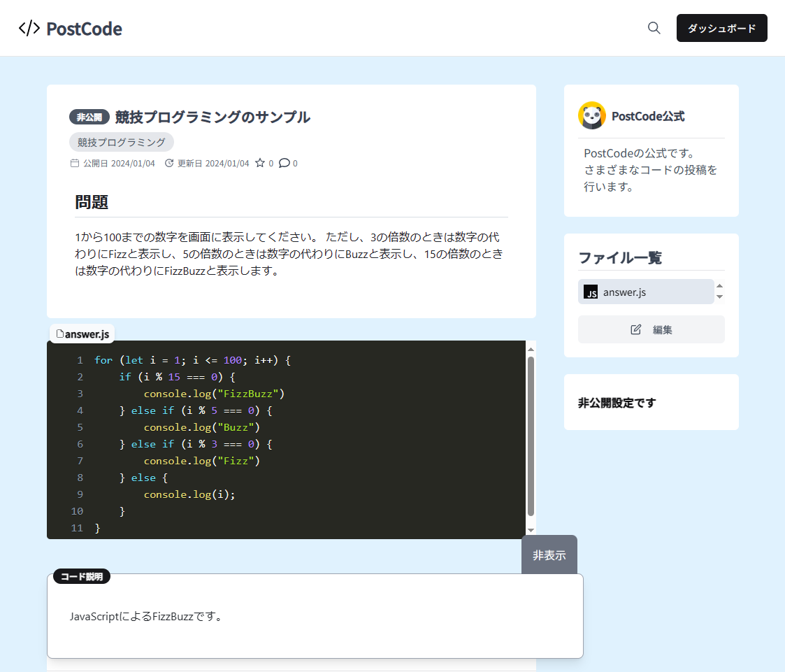This screenshot has width=785, height=672.
Task: Open search with the magnifier icon
Action: (654, 28)
